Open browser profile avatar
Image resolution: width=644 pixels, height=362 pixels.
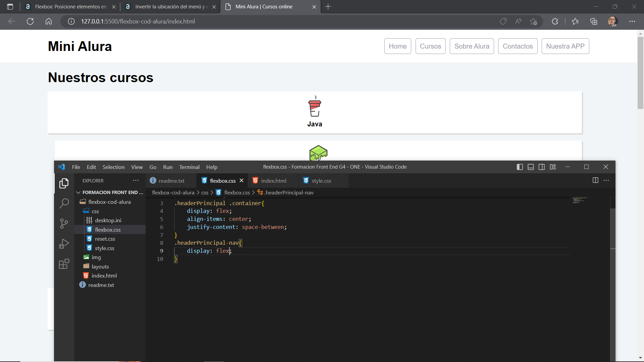[x=613, y=21]
